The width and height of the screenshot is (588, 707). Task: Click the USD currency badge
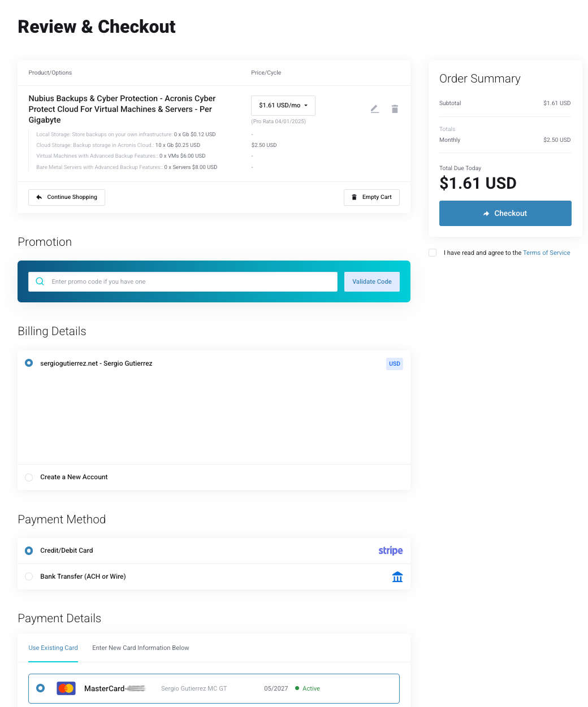[395, 364]
